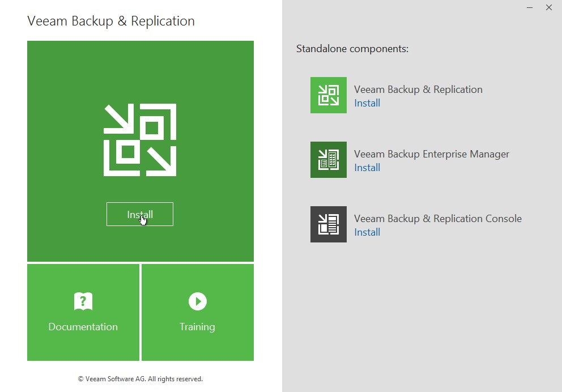Click the Documentation book icon with question mark
This screenshot has height=392, width=562.
83,301
